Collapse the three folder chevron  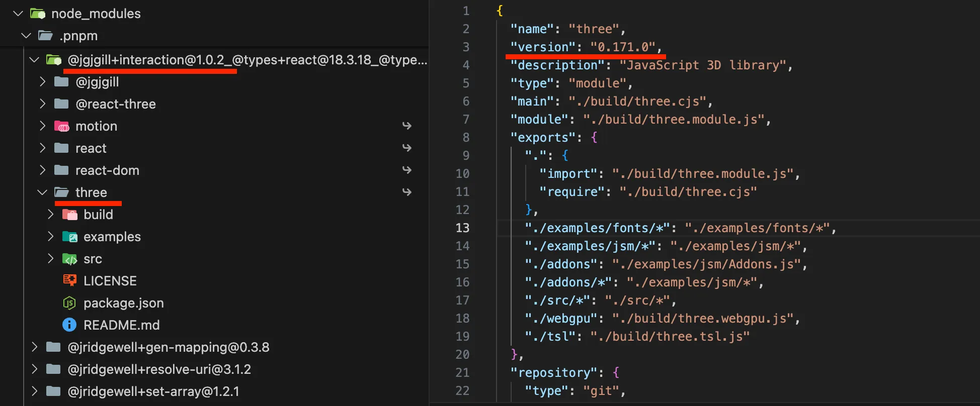(x=43, y=192)
